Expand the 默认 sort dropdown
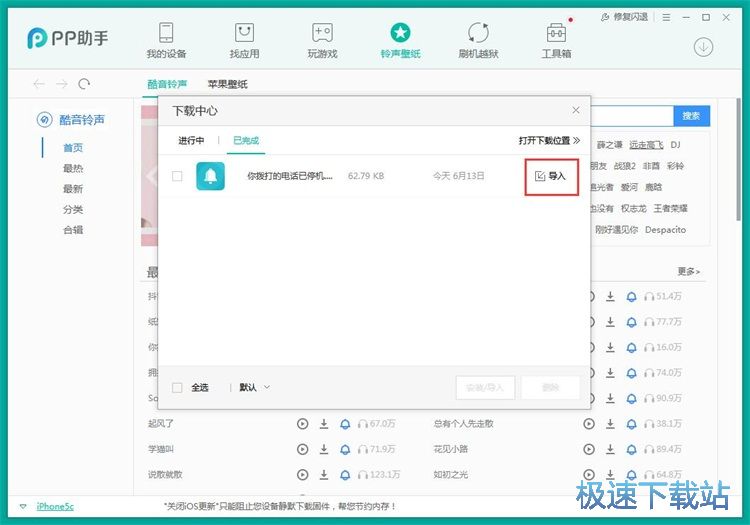 pyautogui.click(x=254, y=387)
